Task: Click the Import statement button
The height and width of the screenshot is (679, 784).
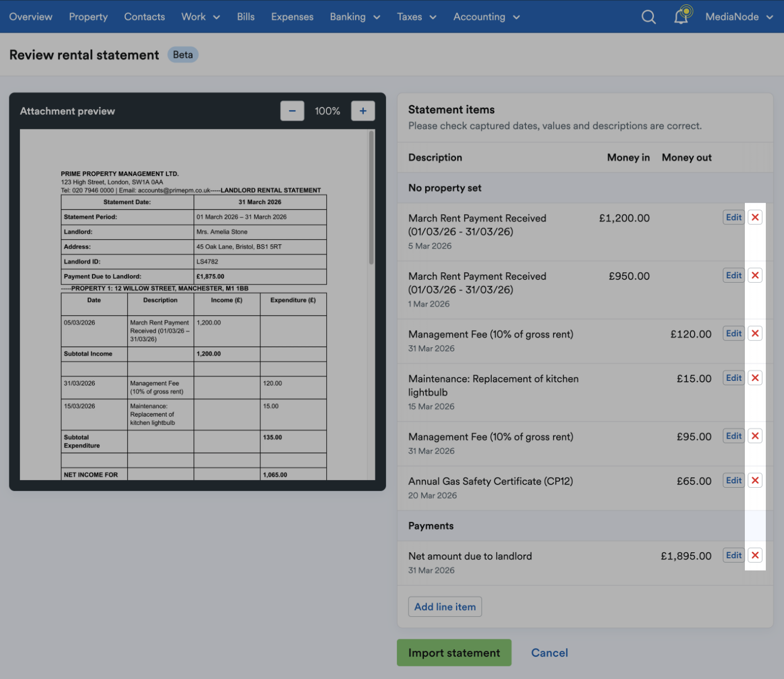Action: click(x=454, y=653)
